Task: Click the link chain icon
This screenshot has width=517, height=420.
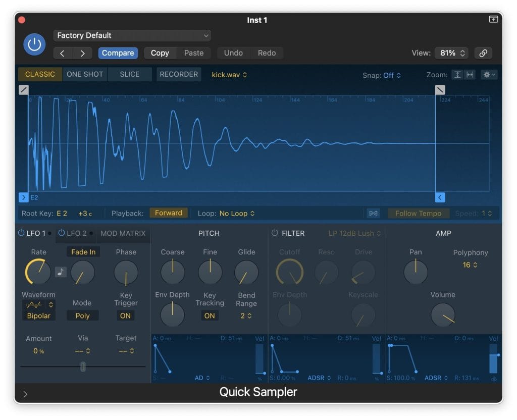Action: point(483,53)
